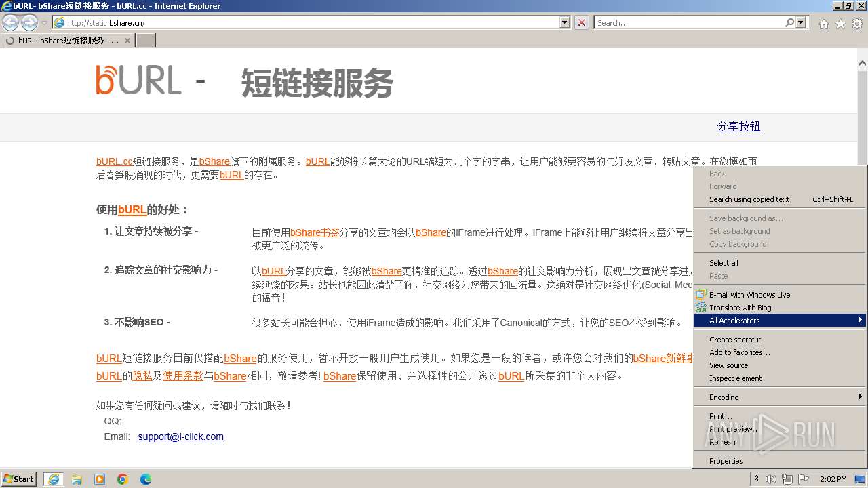Open File Explorer folder in taskbar
The height and width of the screenshot is (488, 868).
pyautogui.click(x=77, y=479)
